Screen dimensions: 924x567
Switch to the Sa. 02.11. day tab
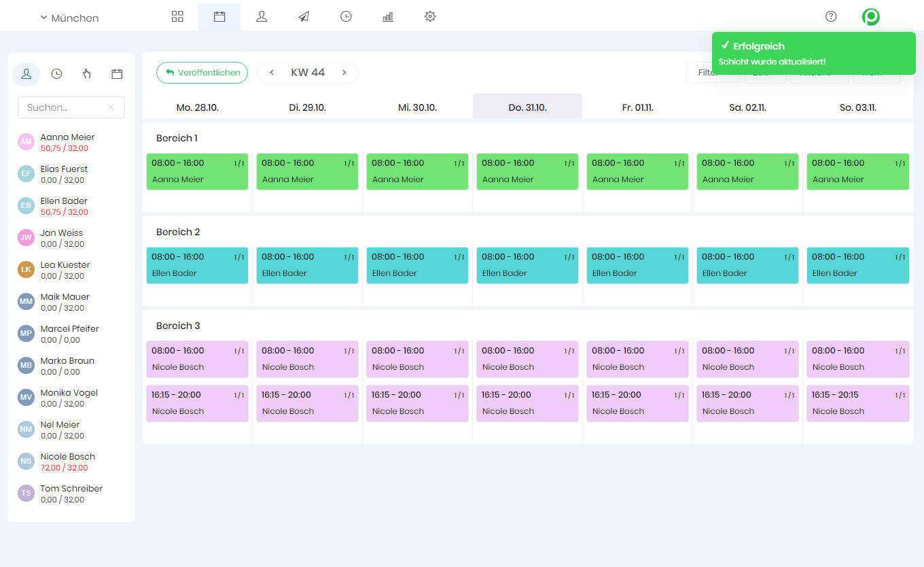coord(747,107)
